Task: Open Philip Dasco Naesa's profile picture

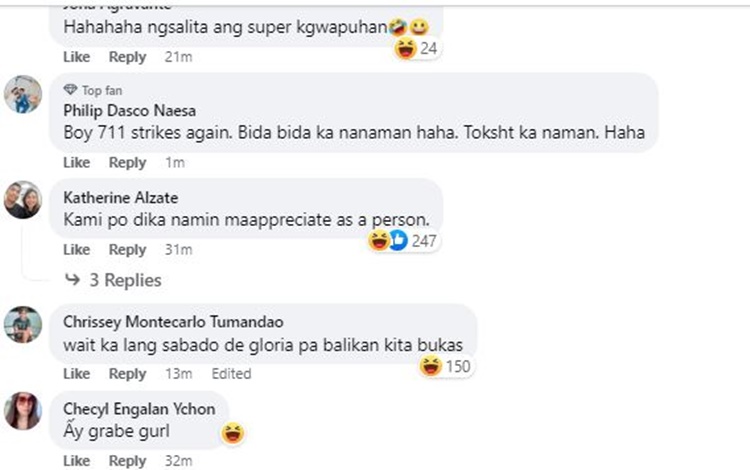Action: click(x=22, y=94)
